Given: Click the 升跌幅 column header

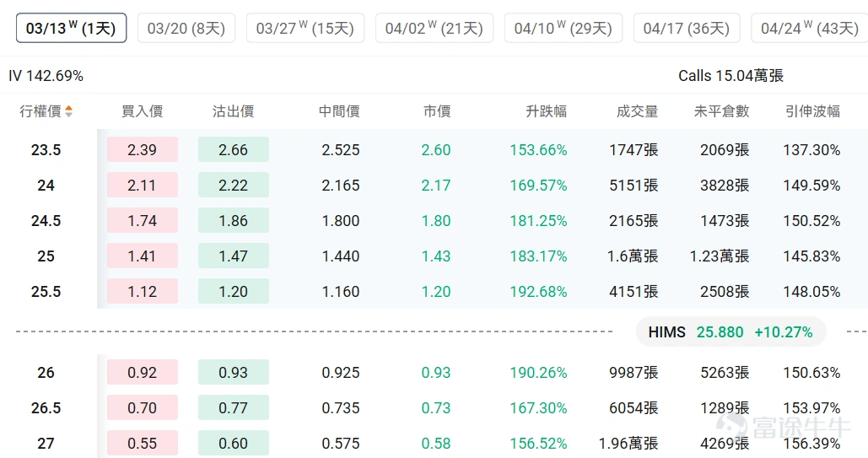Looking at the screenshot, I should (547, 111).
